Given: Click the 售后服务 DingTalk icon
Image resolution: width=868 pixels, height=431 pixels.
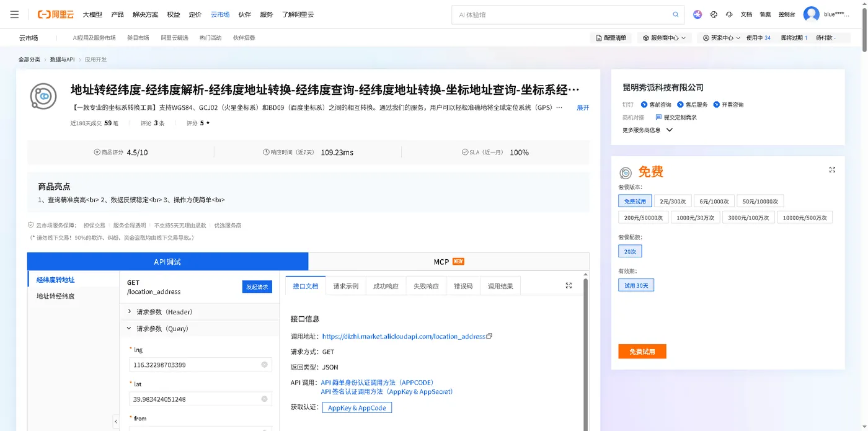Looking at the screenshot, I should [x=680, y=105].
